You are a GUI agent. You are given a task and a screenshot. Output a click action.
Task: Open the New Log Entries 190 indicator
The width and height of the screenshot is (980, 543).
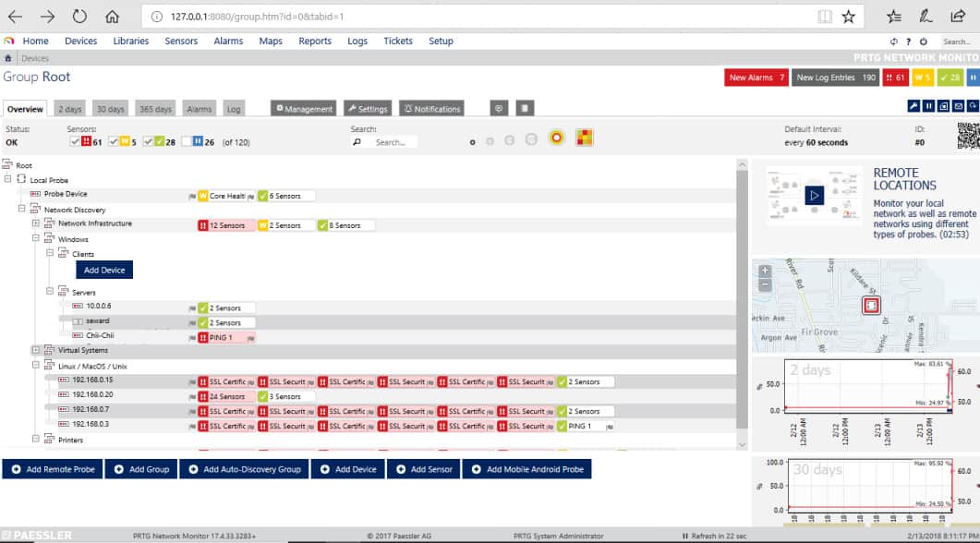pyautogui.click(x=836, y=78)
